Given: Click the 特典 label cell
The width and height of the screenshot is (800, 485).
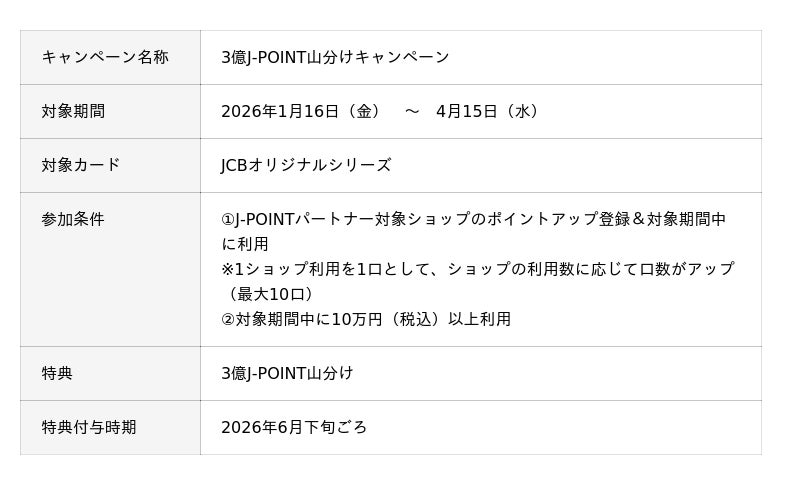Looking at the screenshot, I should tap(57, 373).
